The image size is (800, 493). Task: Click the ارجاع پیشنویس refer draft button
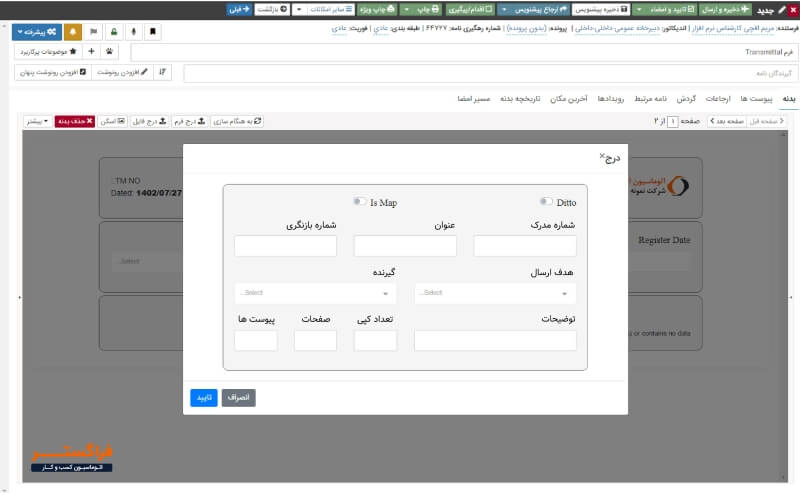pos(540,9)
